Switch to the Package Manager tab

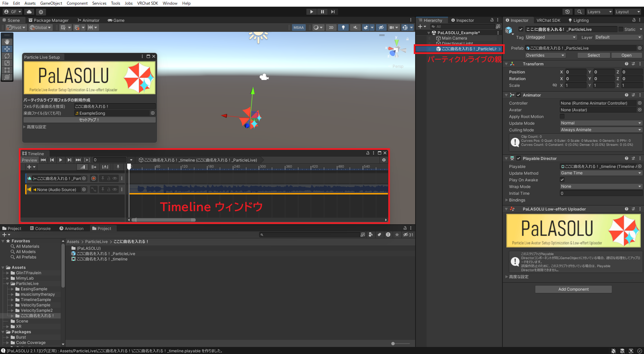tap(48, 20)
